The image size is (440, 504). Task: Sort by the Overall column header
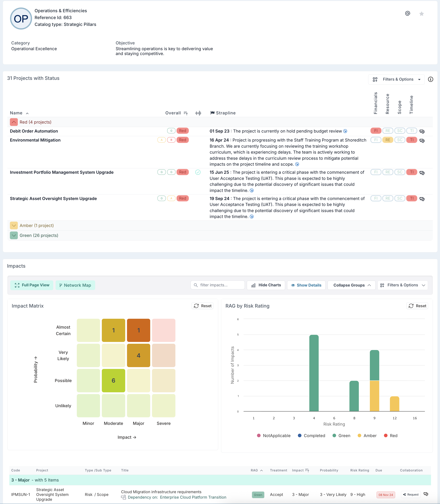pos(173,113)
